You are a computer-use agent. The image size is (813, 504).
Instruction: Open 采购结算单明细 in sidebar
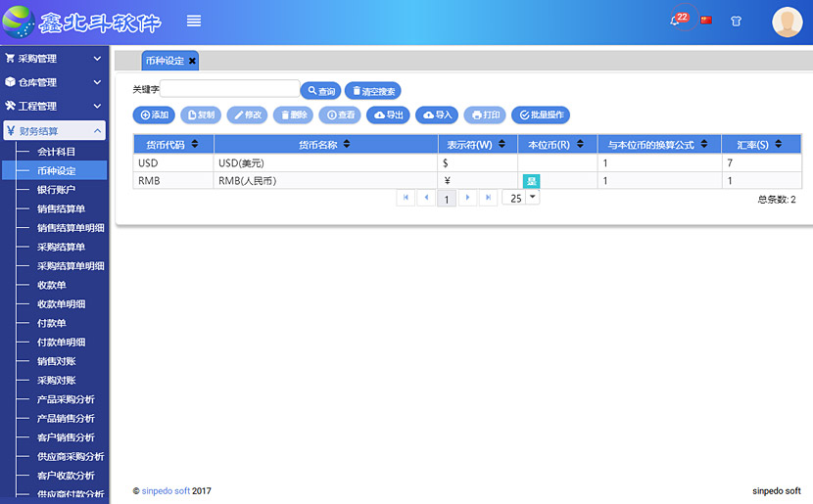pos(71,266)
